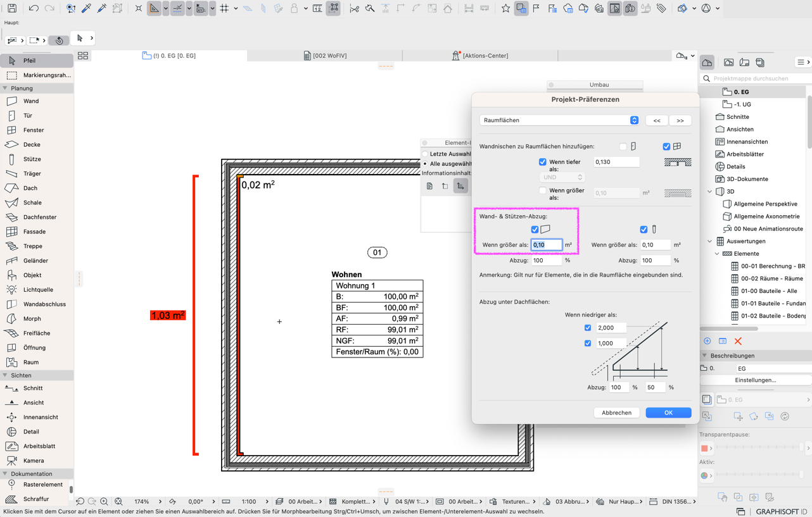Click the star favorites icon

[505, 8]
